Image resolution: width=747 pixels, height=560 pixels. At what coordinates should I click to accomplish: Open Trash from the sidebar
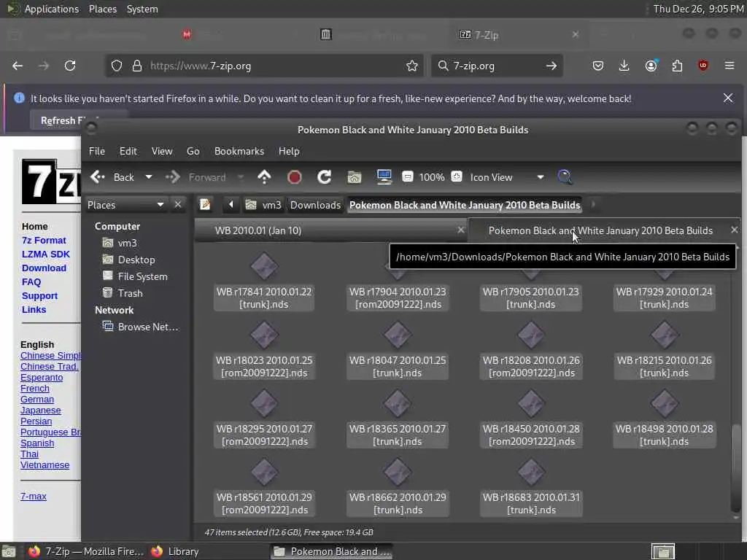[130, 293]
